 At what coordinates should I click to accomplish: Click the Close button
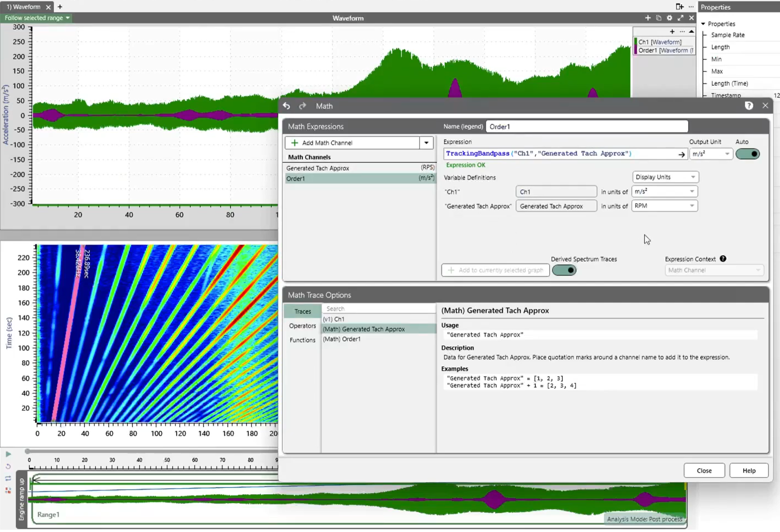(x=704, y=470)
